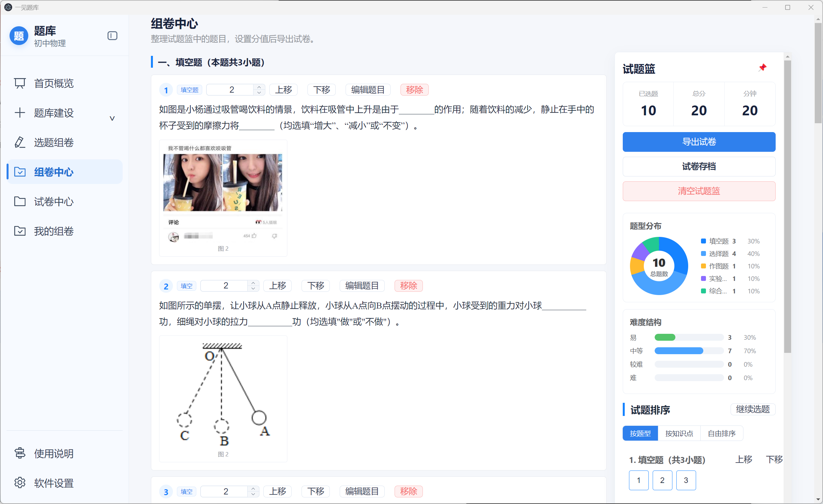The width and height of the screenshot is (823, 504).
Task: Click question box 3 in 试题排序
Action: (686, 480)
